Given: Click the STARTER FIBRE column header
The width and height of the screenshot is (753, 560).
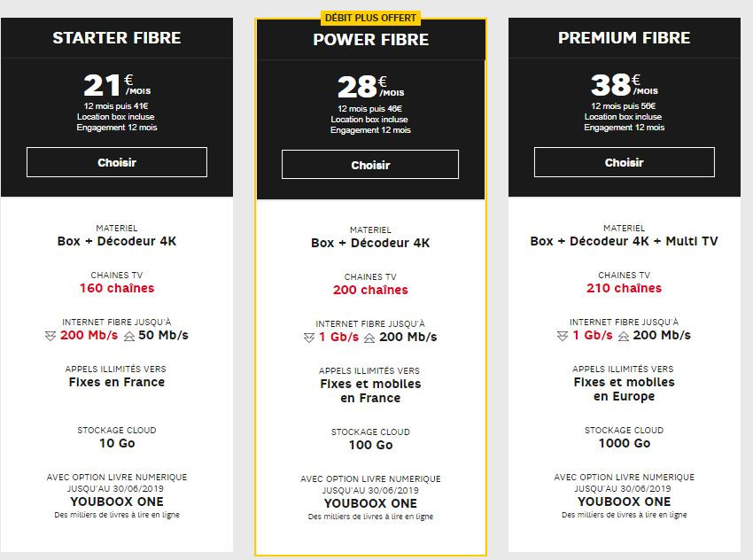Looking at the screenshot, I should [x=117, y=37].
